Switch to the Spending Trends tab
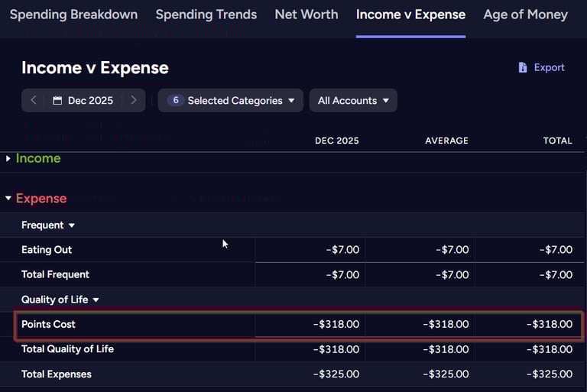587x392 pixels. (x=206, y=15)
